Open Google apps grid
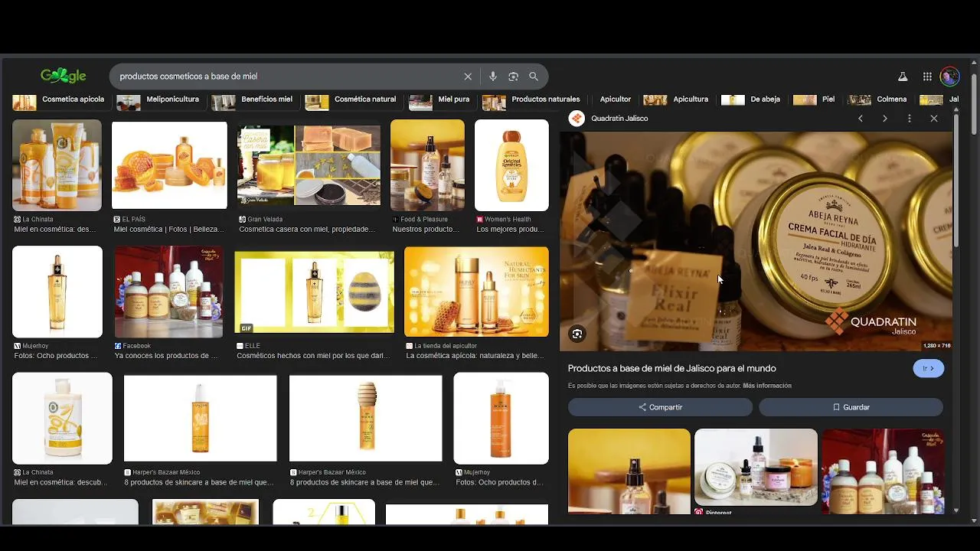This screenshot has width=980, height=551. click(x=927, y=77)
